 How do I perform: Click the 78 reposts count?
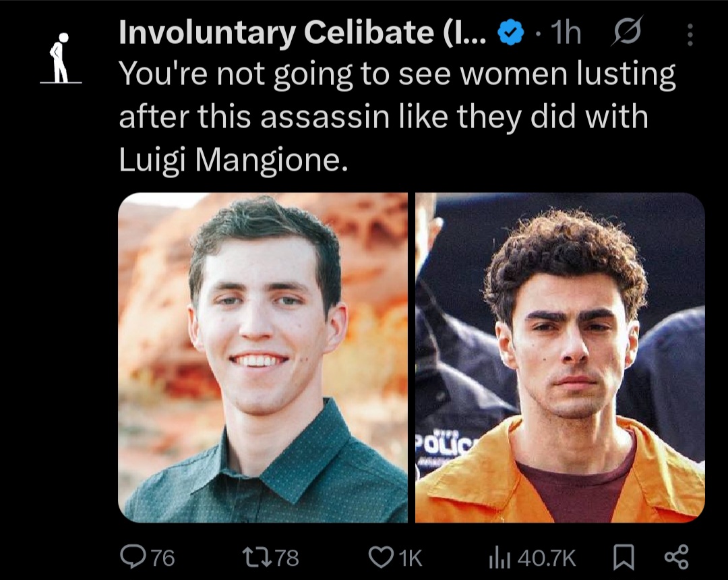(286, 558)
